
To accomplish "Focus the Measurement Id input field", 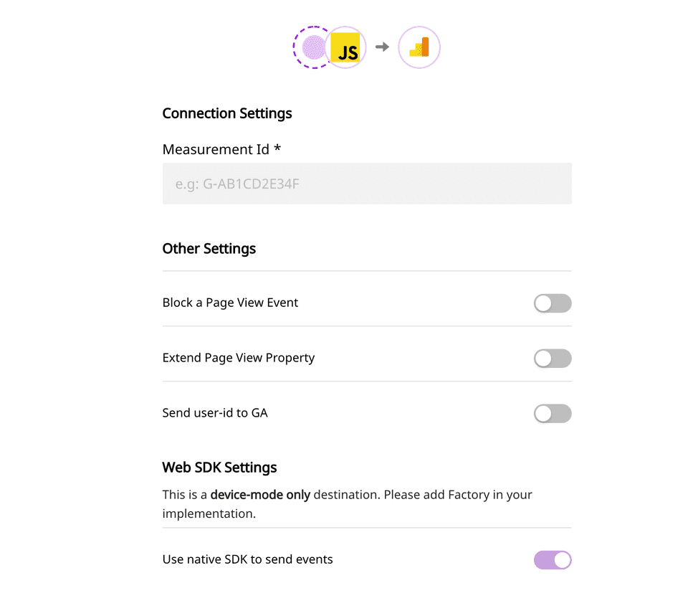I will [367, 184].
